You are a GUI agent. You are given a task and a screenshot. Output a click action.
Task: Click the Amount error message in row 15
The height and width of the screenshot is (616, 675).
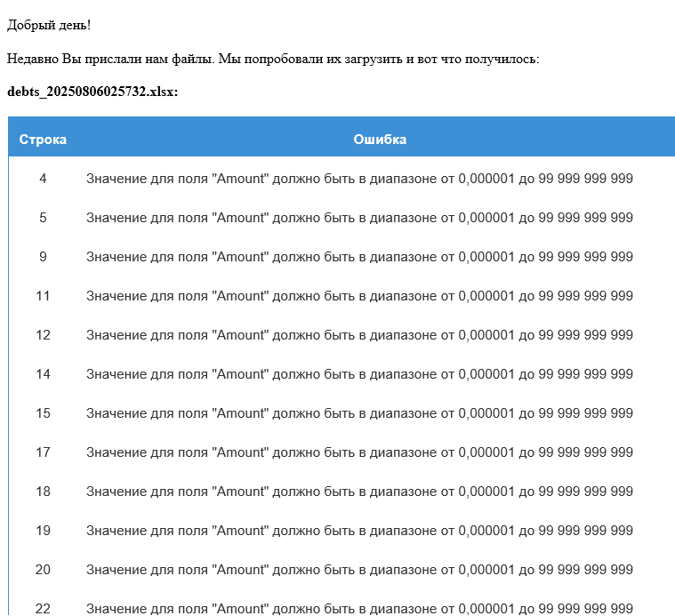359,413
